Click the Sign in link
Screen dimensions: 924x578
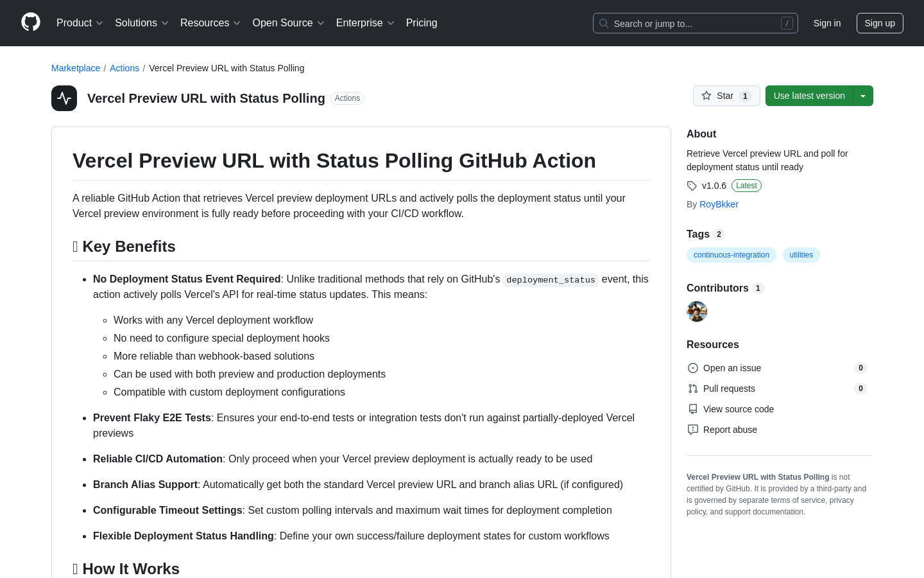click(827, 23)
